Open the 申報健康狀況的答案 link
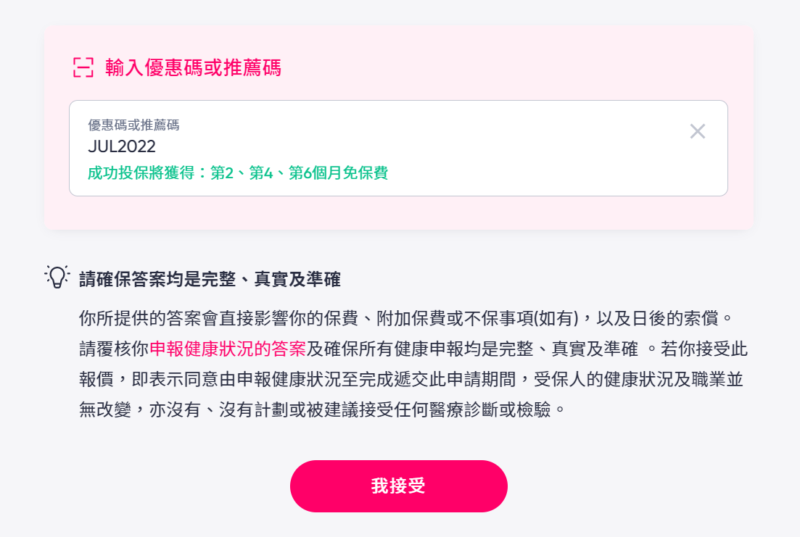This screenshot has height=537, width=800. click(x=228, y=349)
